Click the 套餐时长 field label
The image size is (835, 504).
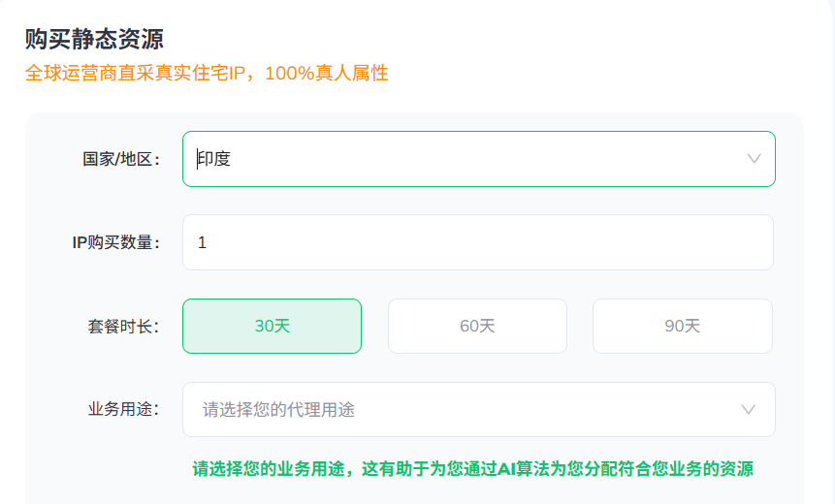click(123, 327)
